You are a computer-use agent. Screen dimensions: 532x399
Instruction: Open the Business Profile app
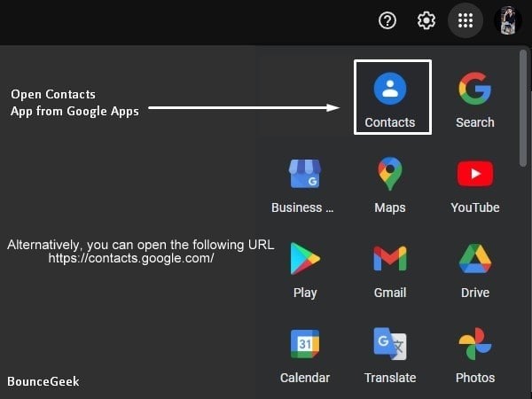click(x=304, y=185)
